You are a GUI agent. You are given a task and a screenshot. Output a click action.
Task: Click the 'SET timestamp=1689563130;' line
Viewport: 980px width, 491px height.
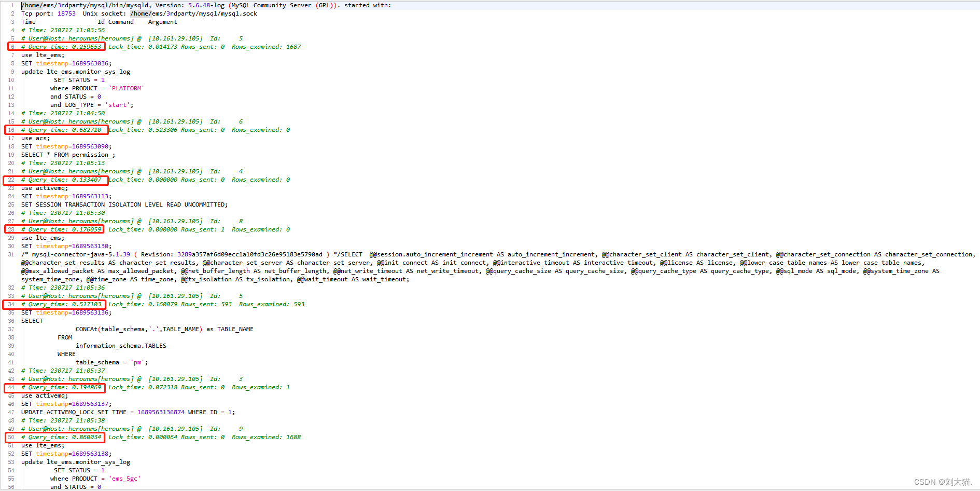click(66, 246)
